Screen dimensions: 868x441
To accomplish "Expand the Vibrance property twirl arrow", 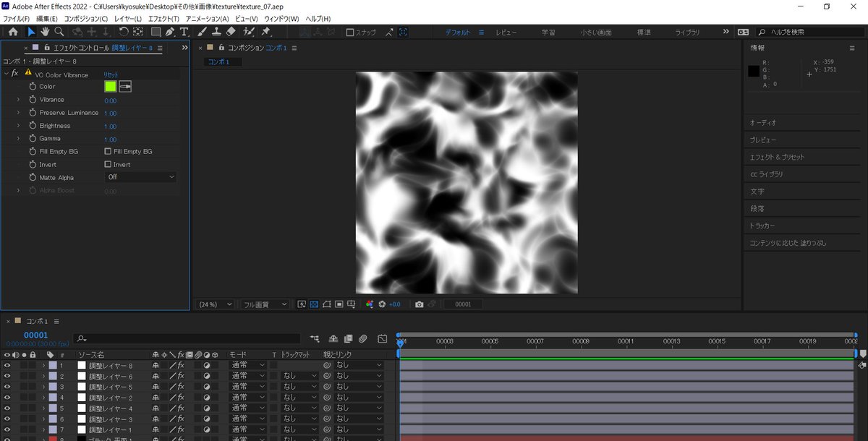I will [19, 100].
